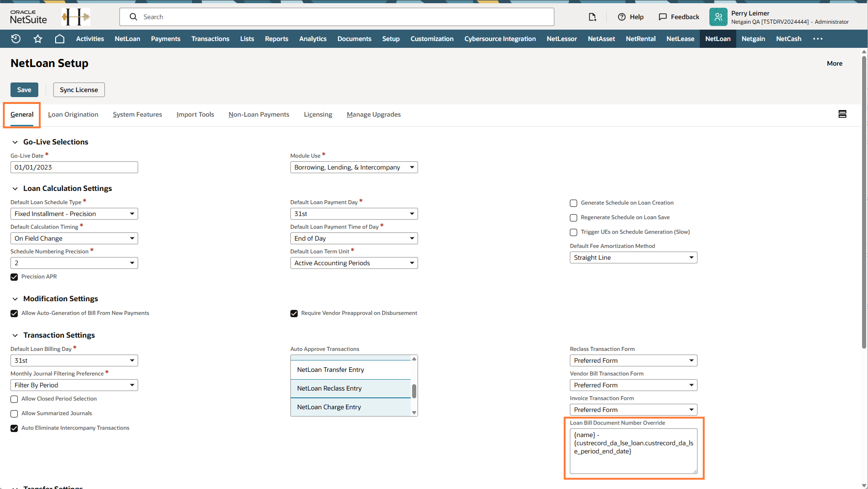Open Perry Leimer's user role avatar
Screen dimensions: 868x489
tap(718, 17)
